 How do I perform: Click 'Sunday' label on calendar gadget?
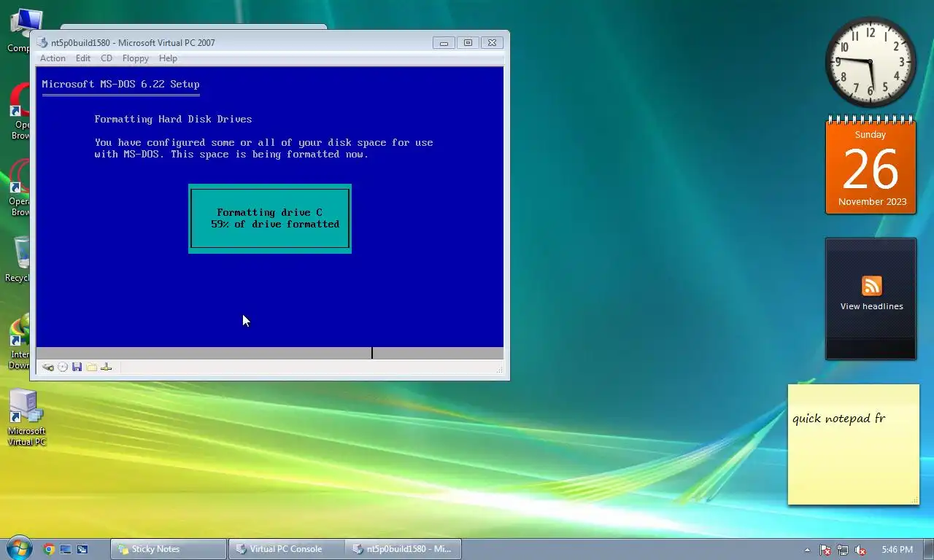tap(871, 135)
